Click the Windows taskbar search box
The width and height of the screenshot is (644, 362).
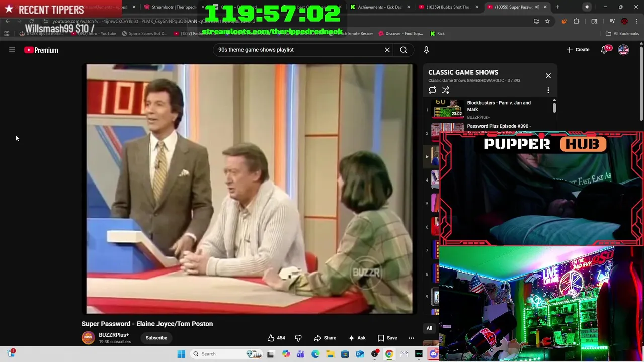pos(226,354)
